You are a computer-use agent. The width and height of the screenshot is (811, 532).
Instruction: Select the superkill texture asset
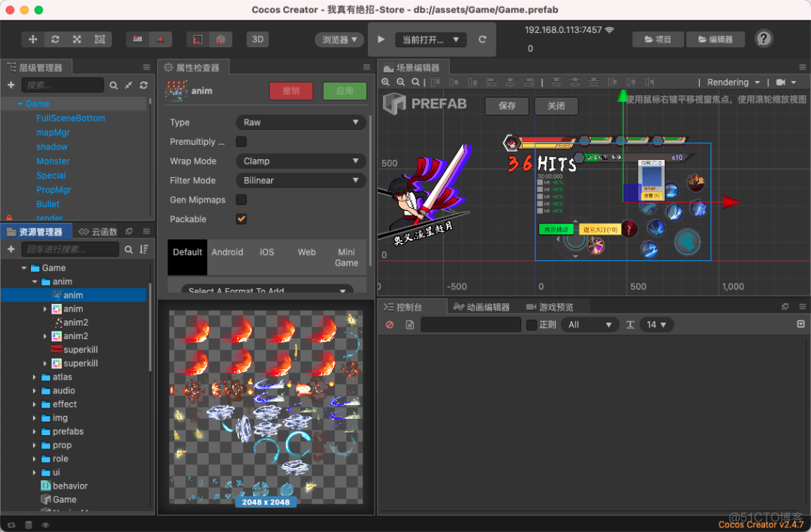point(74,350)
